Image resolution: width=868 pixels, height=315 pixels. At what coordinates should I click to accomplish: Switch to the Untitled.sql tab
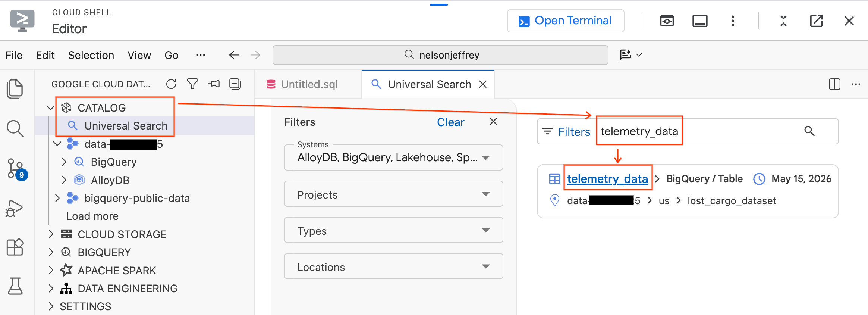[308, 84]
